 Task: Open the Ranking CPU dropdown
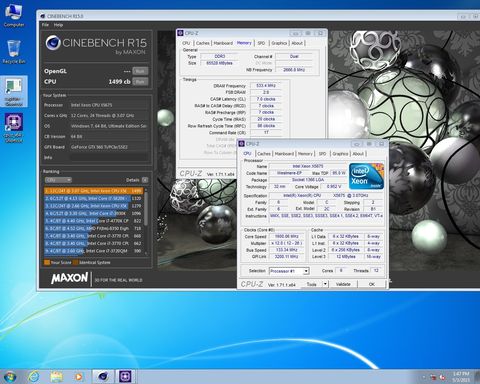click(58, 180)
